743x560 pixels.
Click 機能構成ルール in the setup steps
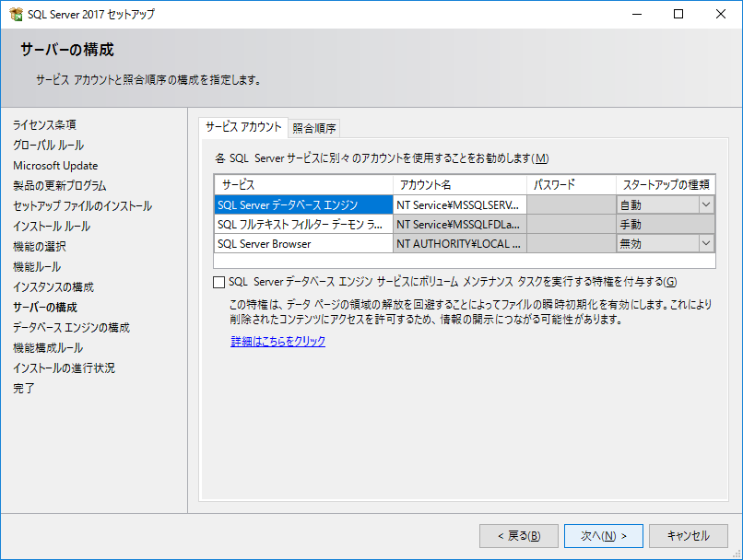(48, 348)
